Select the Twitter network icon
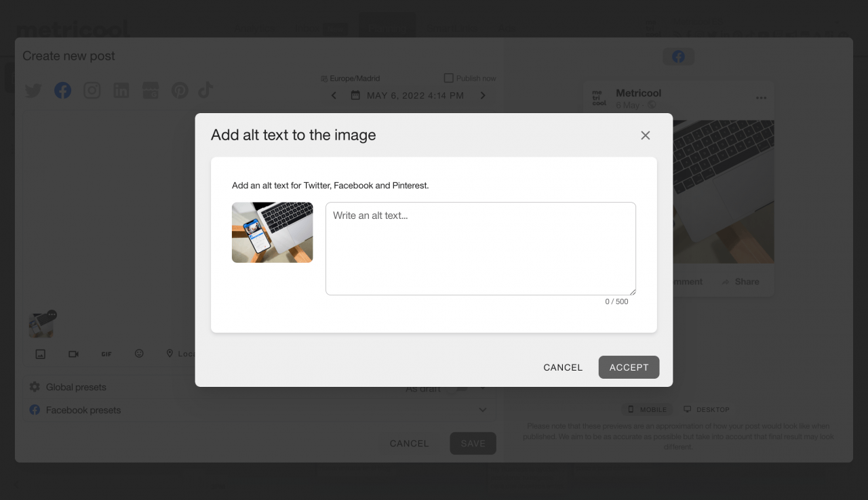 click(x=33, y=90)
